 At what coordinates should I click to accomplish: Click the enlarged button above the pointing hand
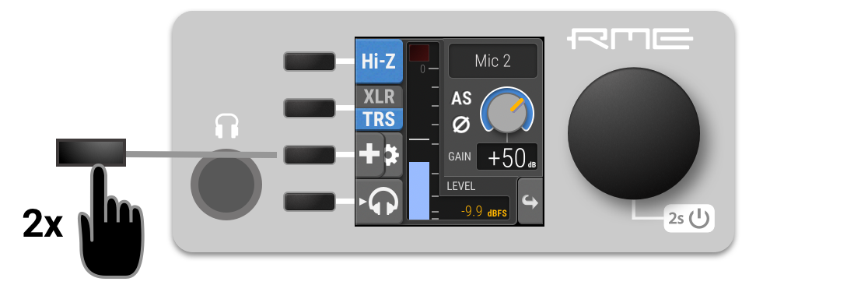pyautogui.click(x=91, y=153)
